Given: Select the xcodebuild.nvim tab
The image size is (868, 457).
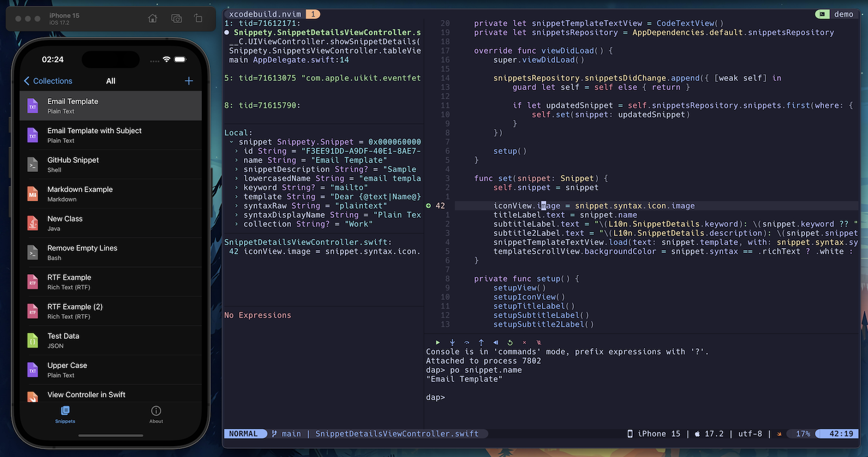Looking at the screenshot, I should point(265,14).
